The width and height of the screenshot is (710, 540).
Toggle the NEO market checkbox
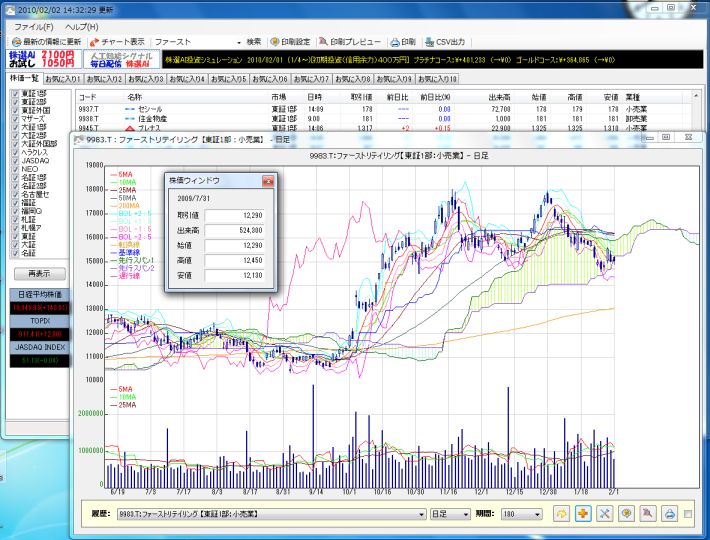pos(14,169)
